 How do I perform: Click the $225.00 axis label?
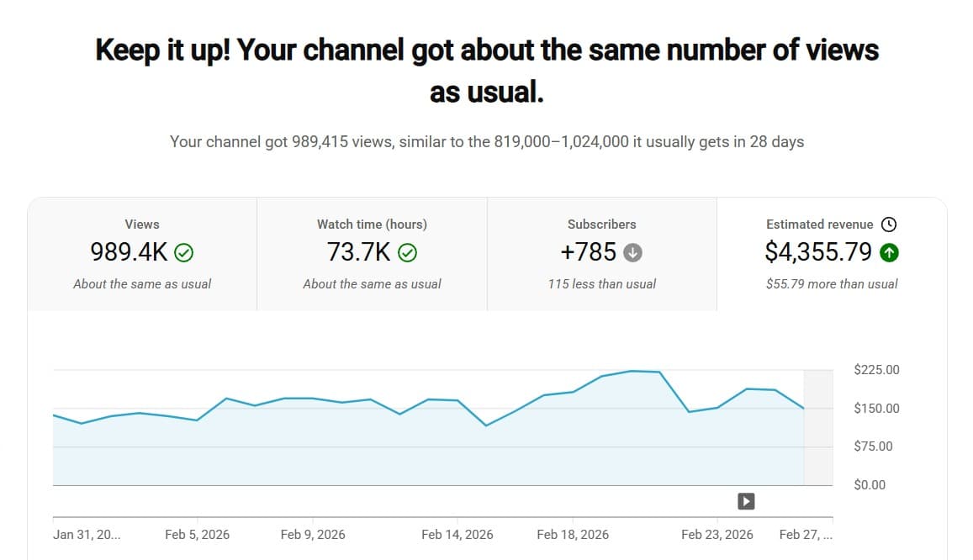(x=876, y=369)
